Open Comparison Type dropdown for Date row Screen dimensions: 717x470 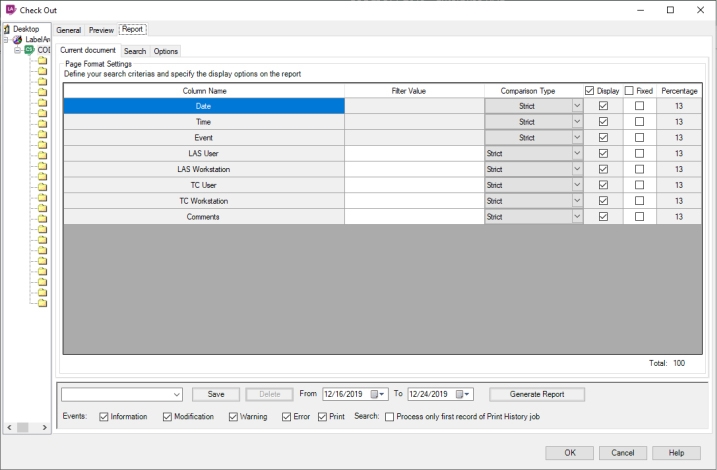tap(577, 106)
